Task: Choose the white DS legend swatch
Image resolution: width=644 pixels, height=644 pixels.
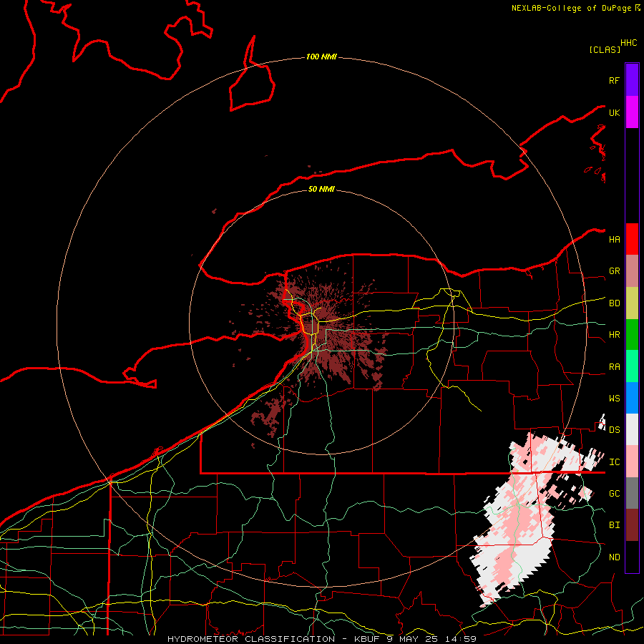Action: [632, 429]
